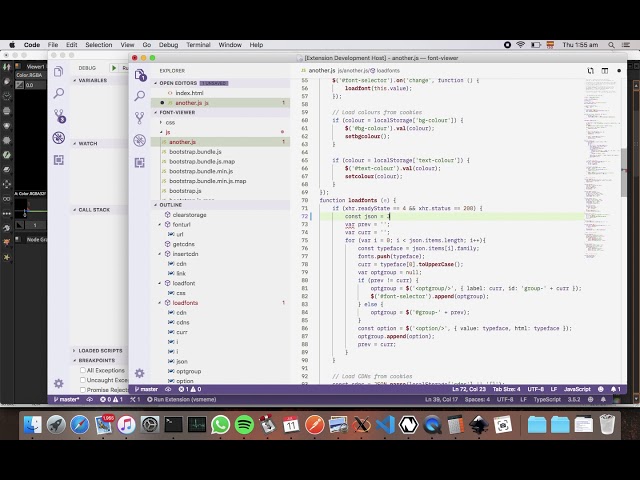Open Debug icon in front VS Code window
The width and height of the screenshot is (640, 480).
tap(140, 140)
